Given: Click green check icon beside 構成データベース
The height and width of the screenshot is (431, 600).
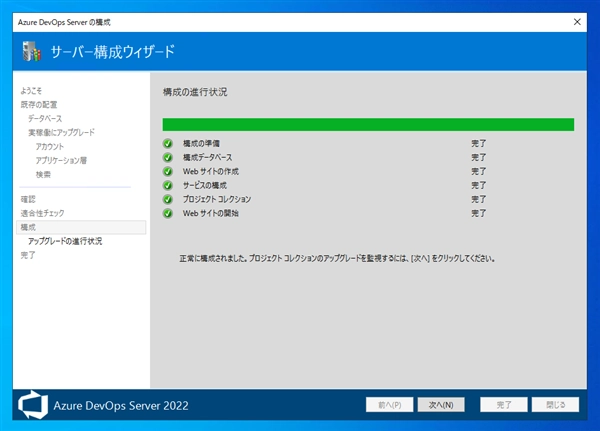Looking at the screenshot, I should 168,157.
